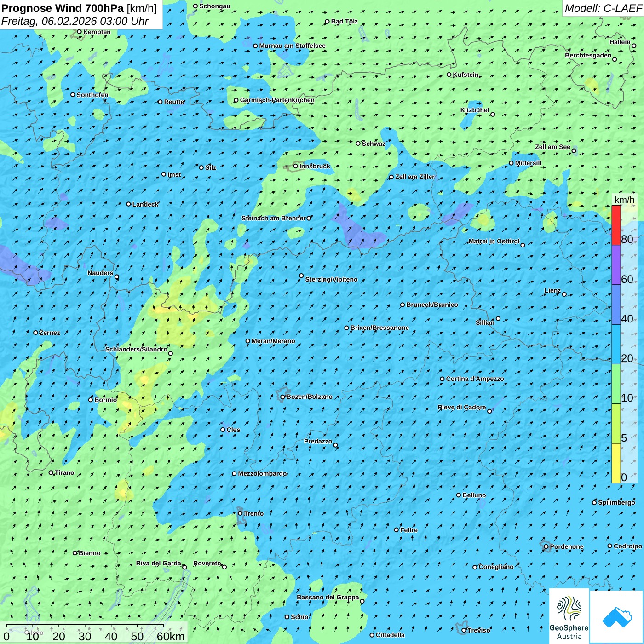Click the 'Berchtesgaden' label
This screenshot has width=644, height=644.
(x=588, y=55)
